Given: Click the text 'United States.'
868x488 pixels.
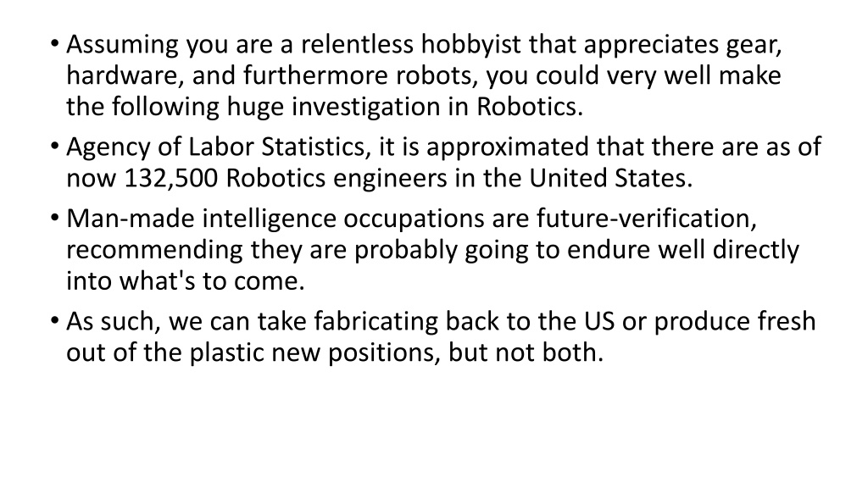Looking at the screenshot, I should 611,178.
